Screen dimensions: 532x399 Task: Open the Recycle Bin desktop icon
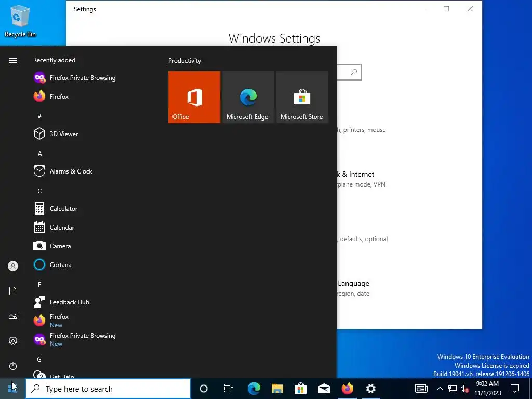[20, 21]
